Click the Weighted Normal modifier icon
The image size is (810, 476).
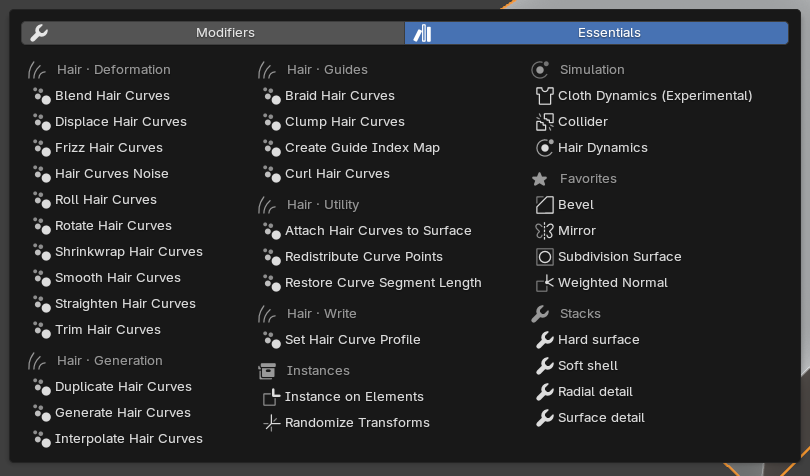(544, 283)
